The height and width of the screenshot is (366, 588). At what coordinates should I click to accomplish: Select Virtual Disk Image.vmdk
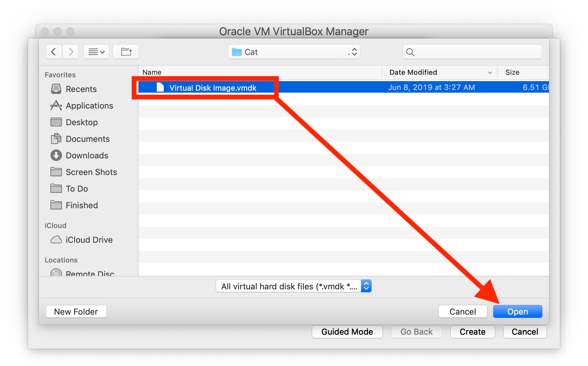tap(213, 88)
